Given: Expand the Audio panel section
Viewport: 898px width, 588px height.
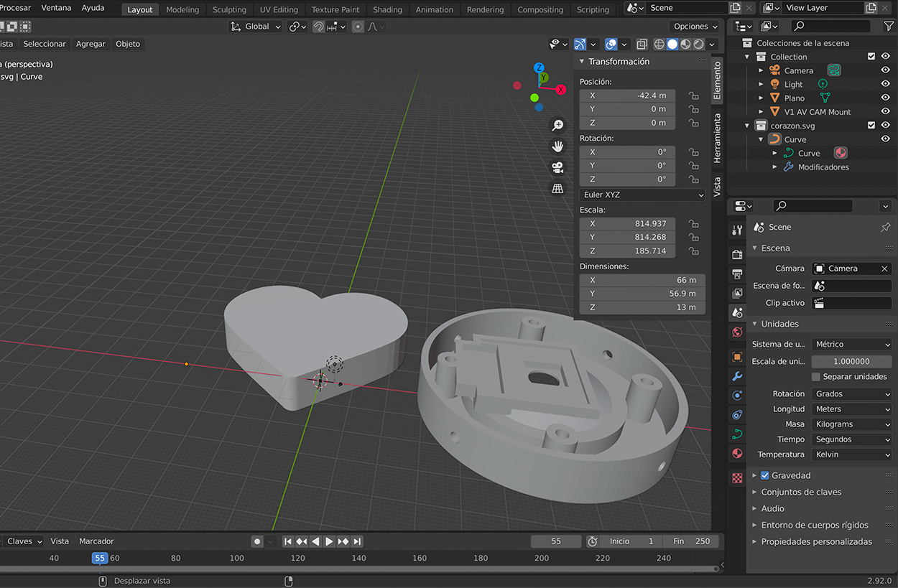Looking at the screenshot, I should (772, 508).
